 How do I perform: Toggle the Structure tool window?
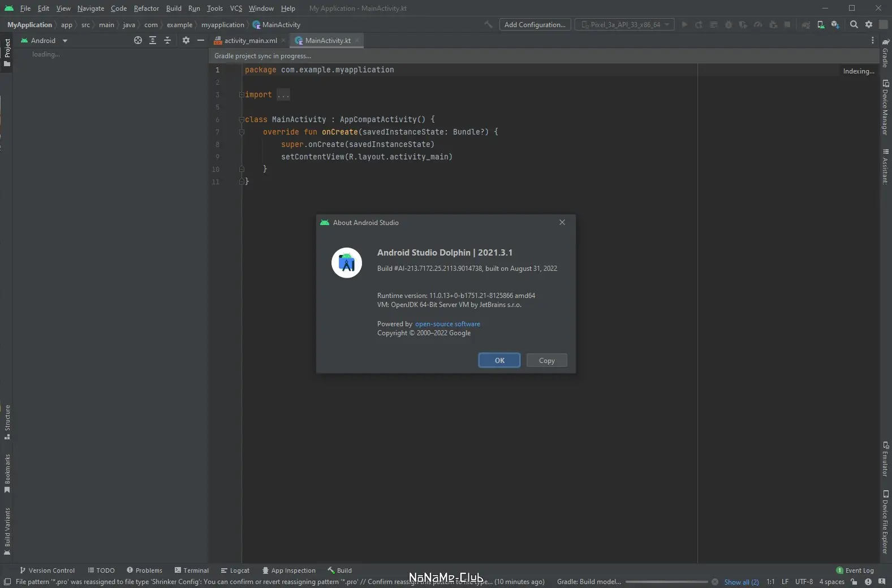[7, 422]
